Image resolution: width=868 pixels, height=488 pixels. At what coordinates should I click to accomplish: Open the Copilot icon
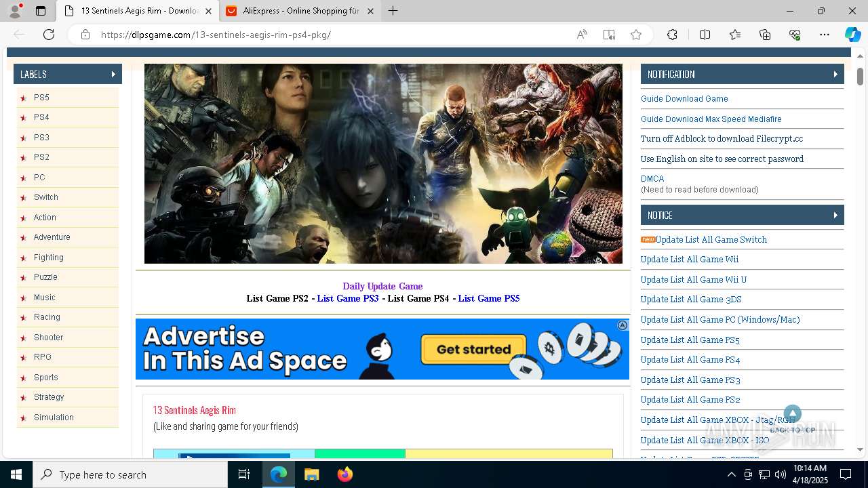[852, 35]
